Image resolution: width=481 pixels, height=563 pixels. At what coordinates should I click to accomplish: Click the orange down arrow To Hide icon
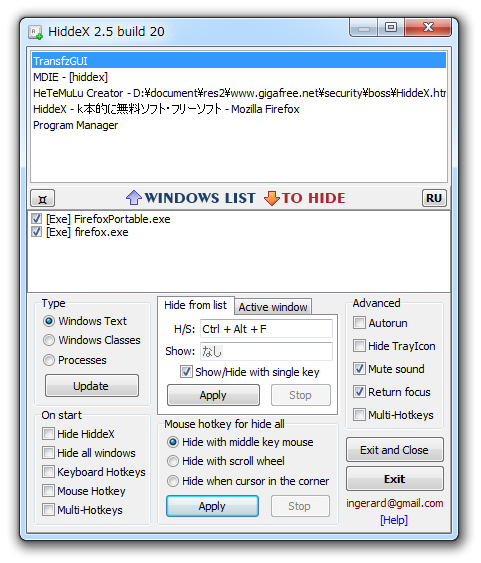tap(272, 198)
